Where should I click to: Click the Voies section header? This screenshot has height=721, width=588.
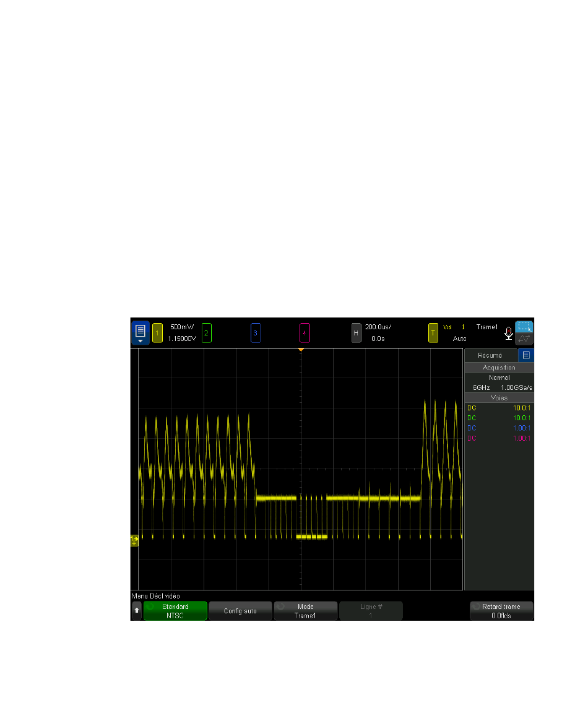coord(499,398)
